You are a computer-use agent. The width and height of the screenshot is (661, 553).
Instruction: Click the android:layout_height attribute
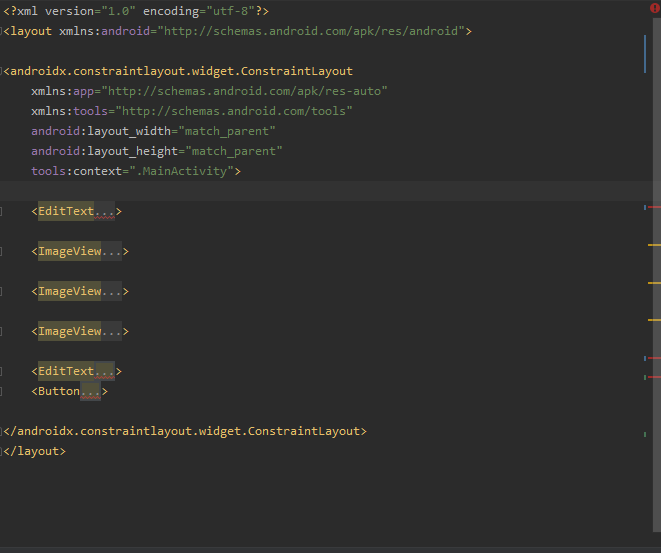(105, 151)
